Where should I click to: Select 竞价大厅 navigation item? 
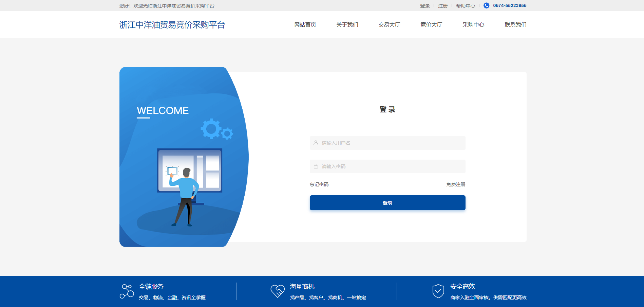pos(431,24)
